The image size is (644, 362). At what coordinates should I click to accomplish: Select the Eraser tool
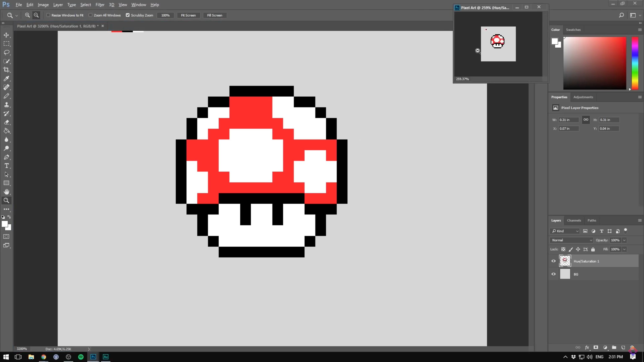pyautogui.click(x=6, y=122)
